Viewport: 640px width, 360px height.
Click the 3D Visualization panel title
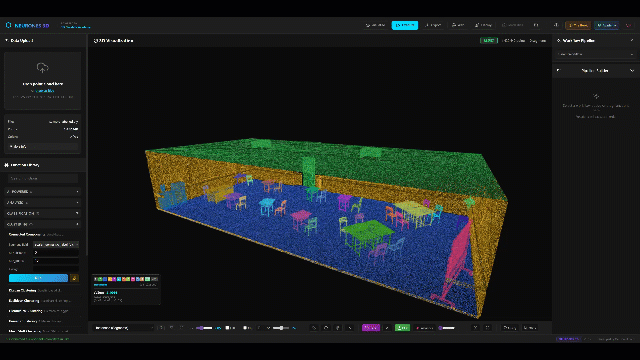pos(114,40)
